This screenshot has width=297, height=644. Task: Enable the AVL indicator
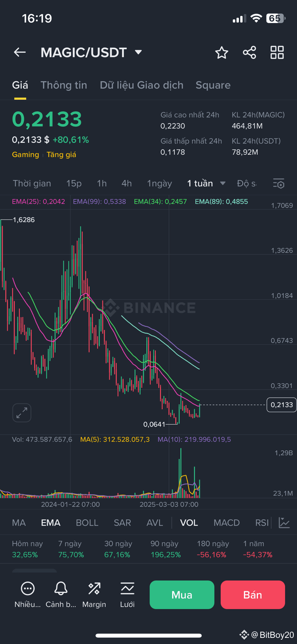click(x=155, y=523)
